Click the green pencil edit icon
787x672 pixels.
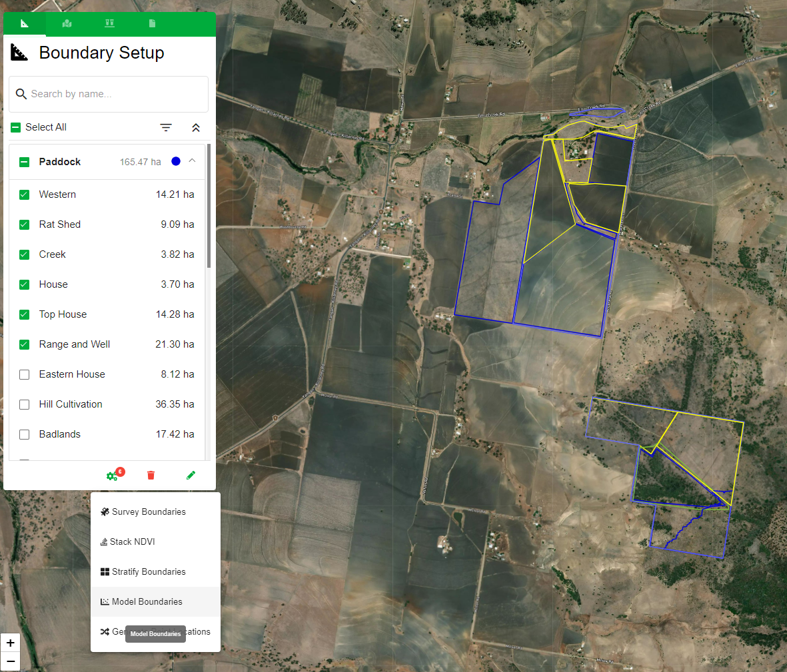click(191, 475)
